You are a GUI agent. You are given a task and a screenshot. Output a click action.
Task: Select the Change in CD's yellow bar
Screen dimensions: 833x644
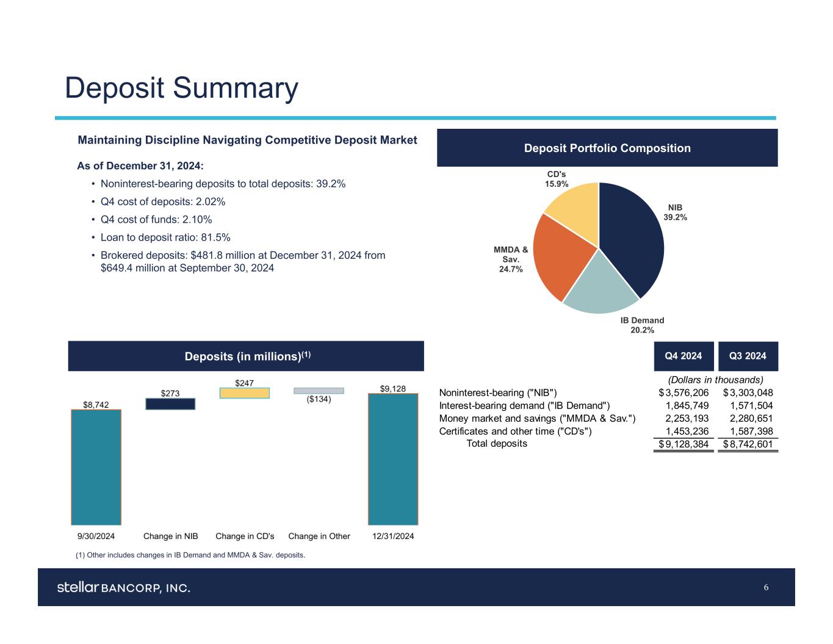pos(244,393)
